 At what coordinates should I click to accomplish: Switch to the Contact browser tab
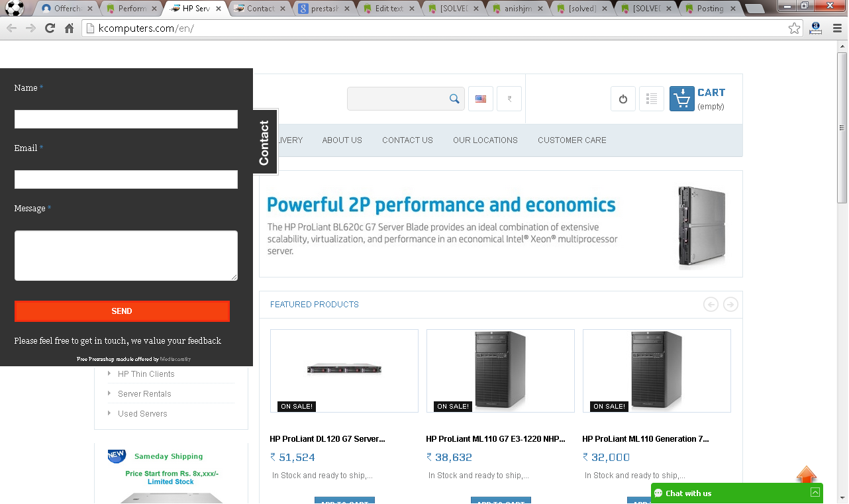pyautogui.click(x=260, y=9)
